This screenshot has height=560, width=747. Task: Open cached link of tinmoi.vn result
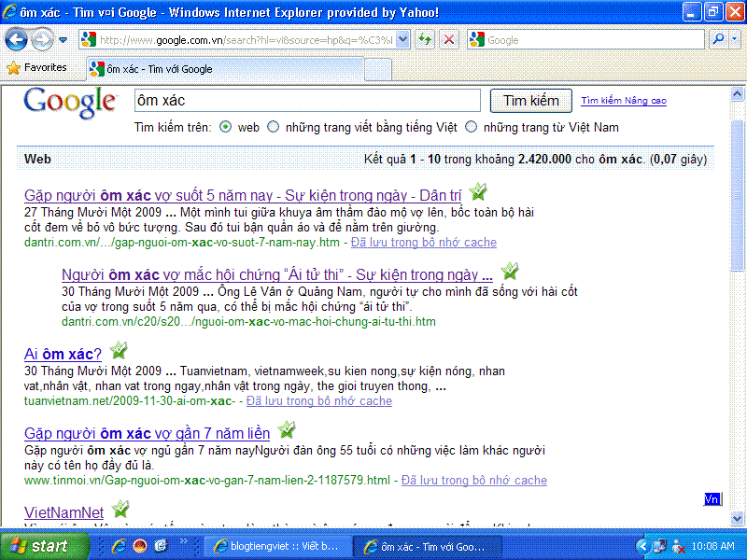click(474, 480)
